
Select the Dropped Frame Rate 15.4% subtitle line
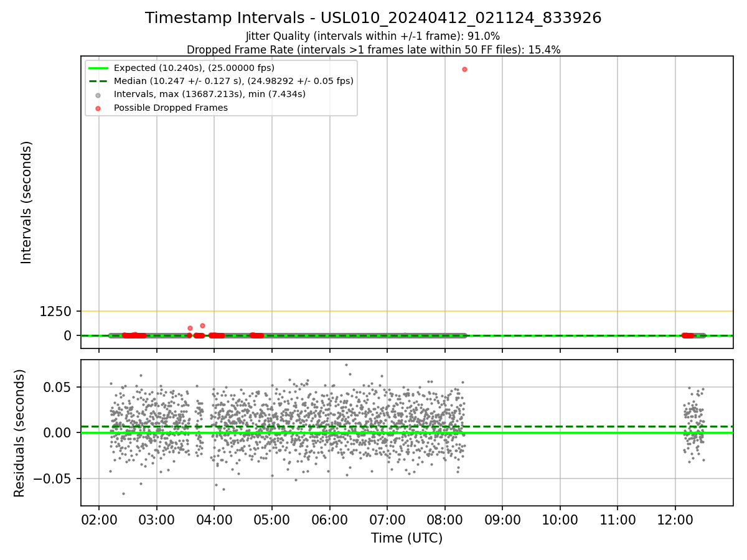374,50
